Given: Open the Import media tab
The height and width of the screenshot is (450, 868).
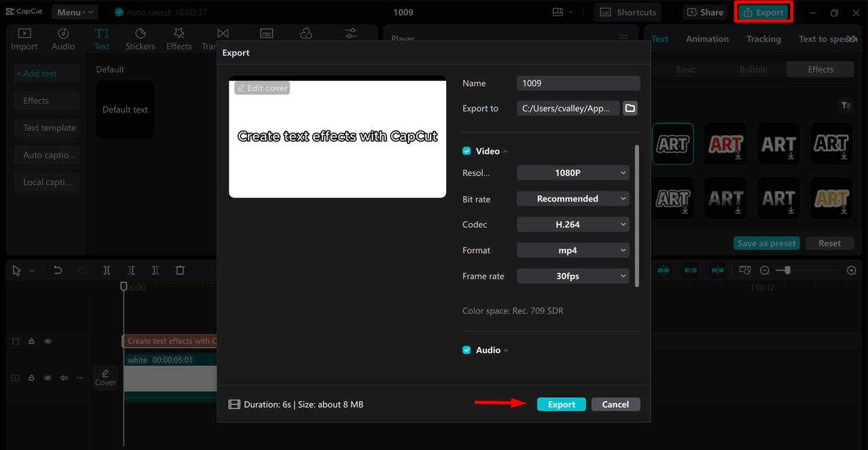Looking at the screenshot, I should coord(24,39).
